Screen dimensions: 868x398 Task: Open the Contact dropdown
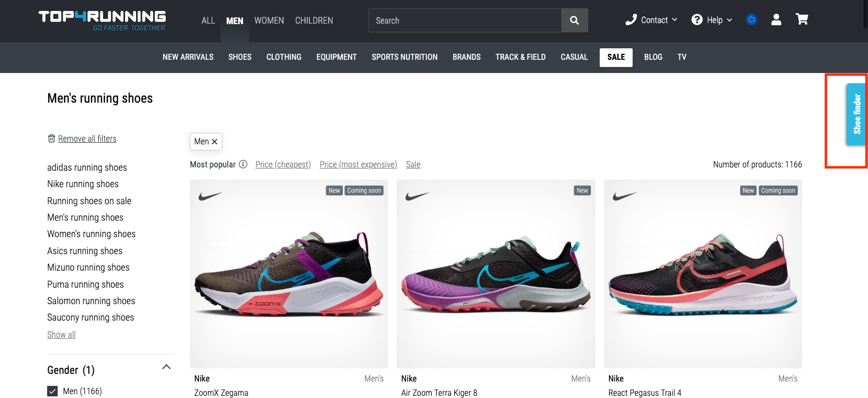pyautogui.click(x=652, y=20)
